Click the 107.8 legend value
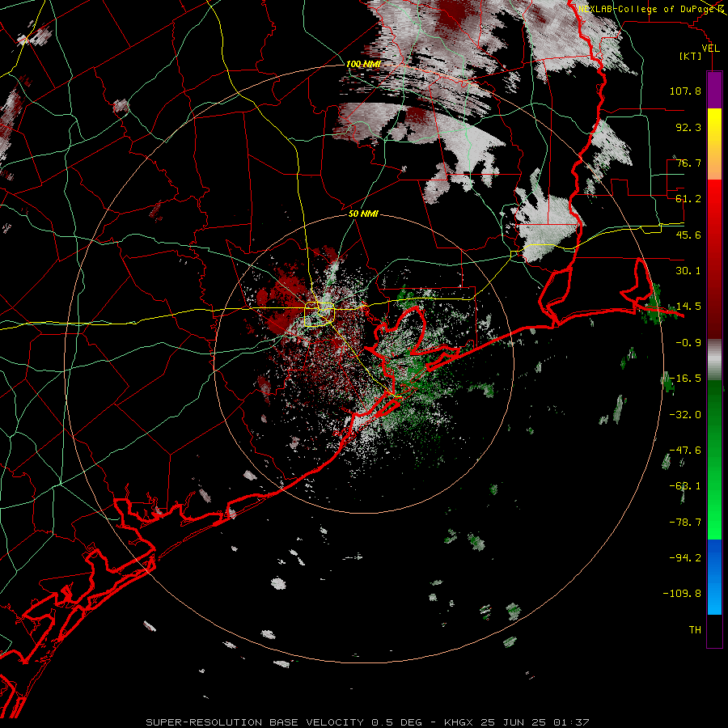The width and height of the screenshot is (728, 728). point(685,91)
